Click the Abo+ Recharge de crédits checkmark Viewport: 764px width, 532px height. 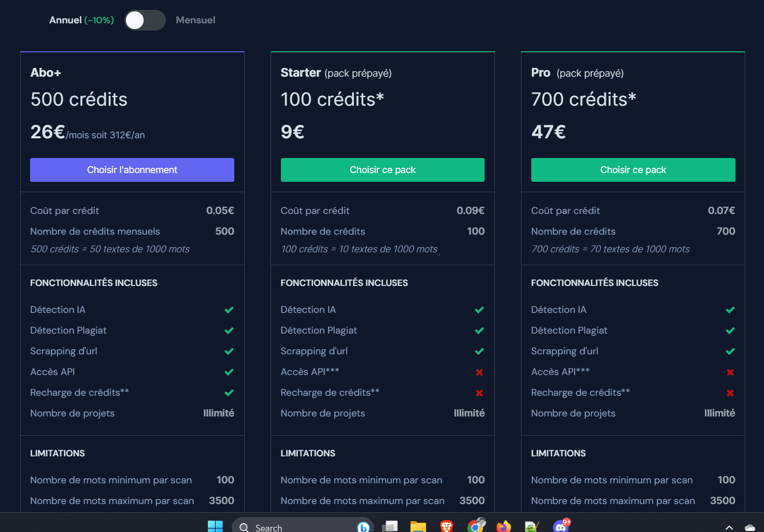(x=229, y=393)
